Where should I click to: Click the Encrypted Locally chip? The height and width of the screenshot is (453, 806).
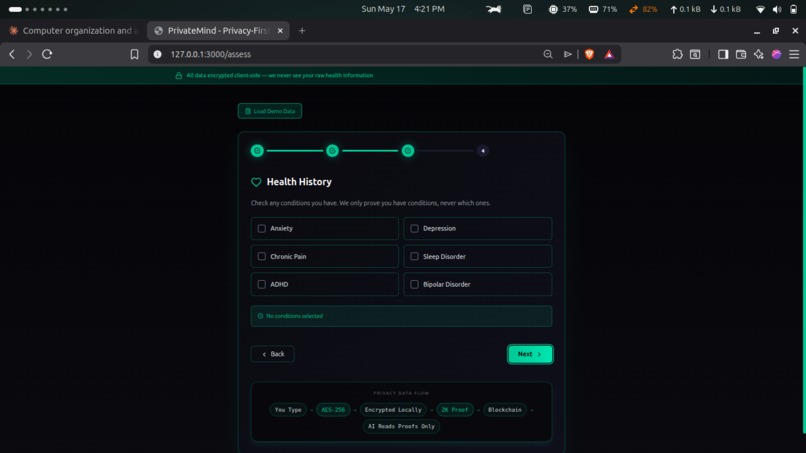point(393,410)
